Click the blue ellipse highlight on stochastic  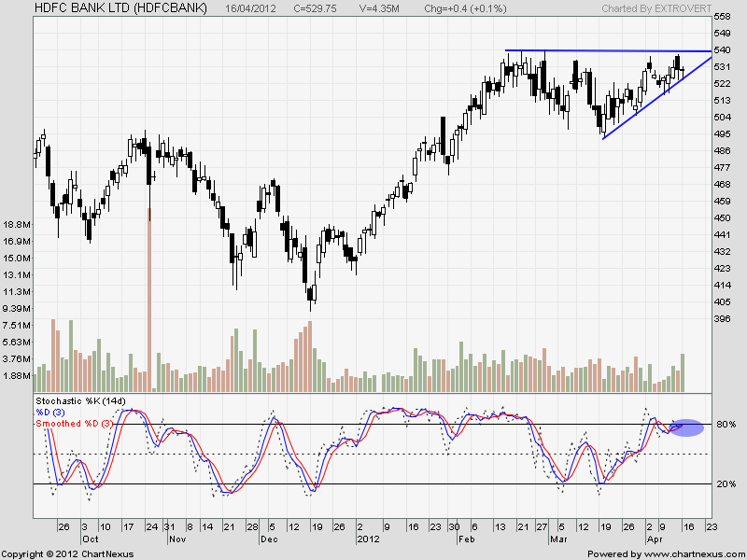coord(685,426)
